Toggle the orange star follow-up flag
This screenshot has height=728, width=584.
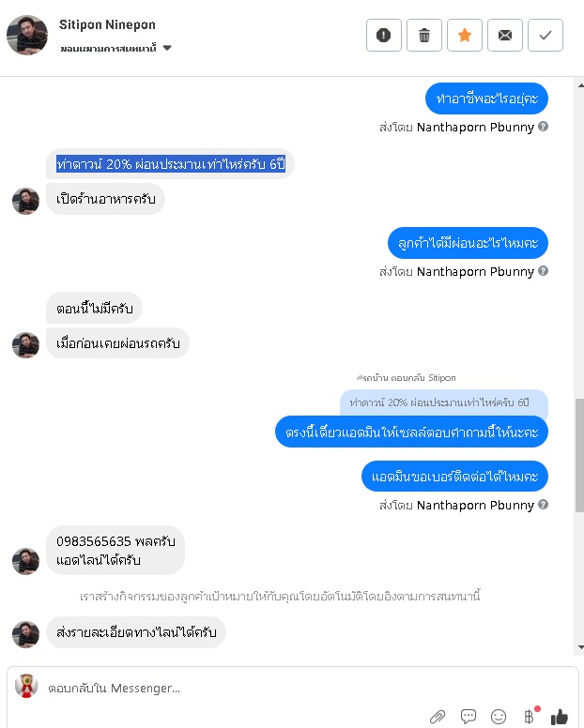464,36
